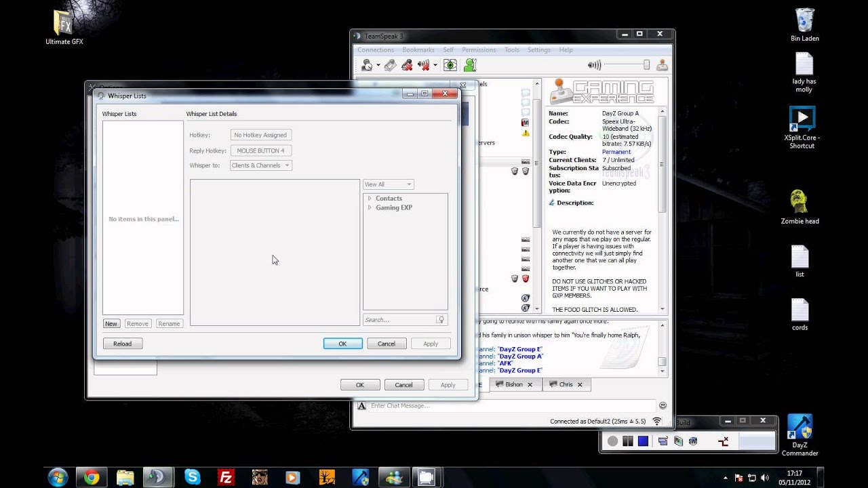Click the grey record circle in toolbar

(x=613, y=441)
